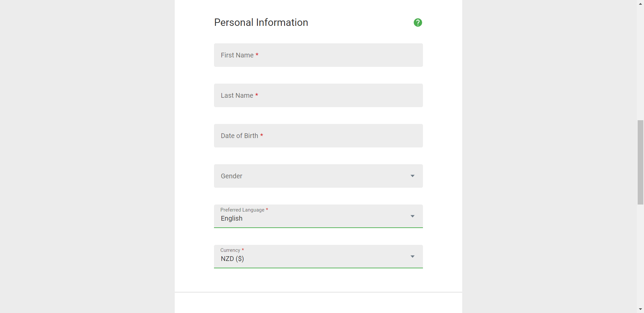Open the Preferred Language dropdown showing English
Screen dimensions: 644x313
318,216
